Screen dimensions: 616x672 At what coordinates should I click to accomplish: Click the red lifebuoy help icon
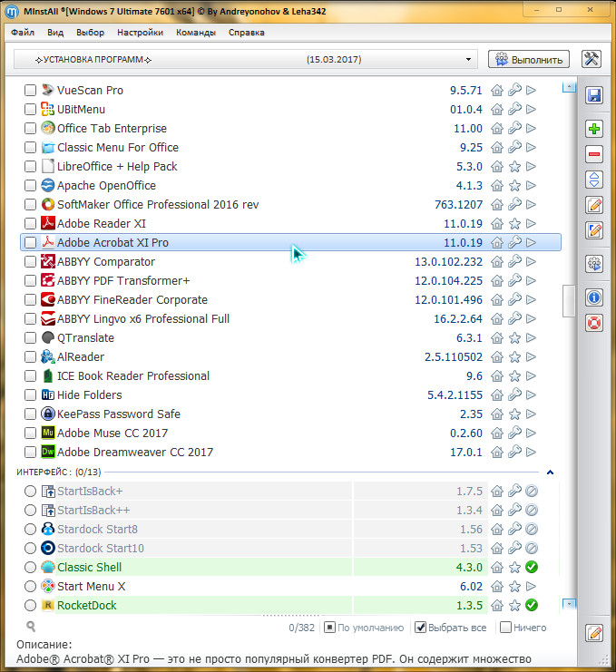[594, 323]
